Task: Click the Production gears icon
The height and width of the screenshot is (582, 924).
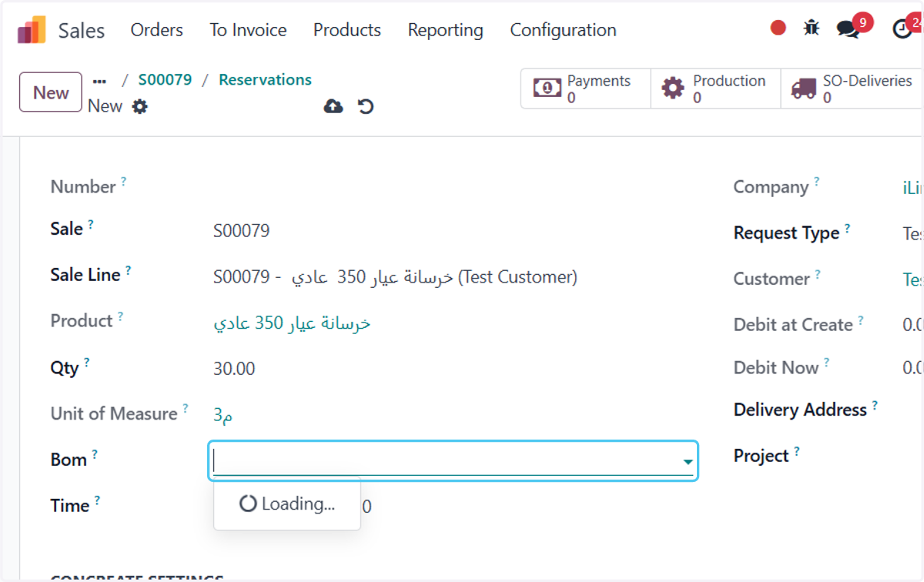Action: [x=673, y=89]
